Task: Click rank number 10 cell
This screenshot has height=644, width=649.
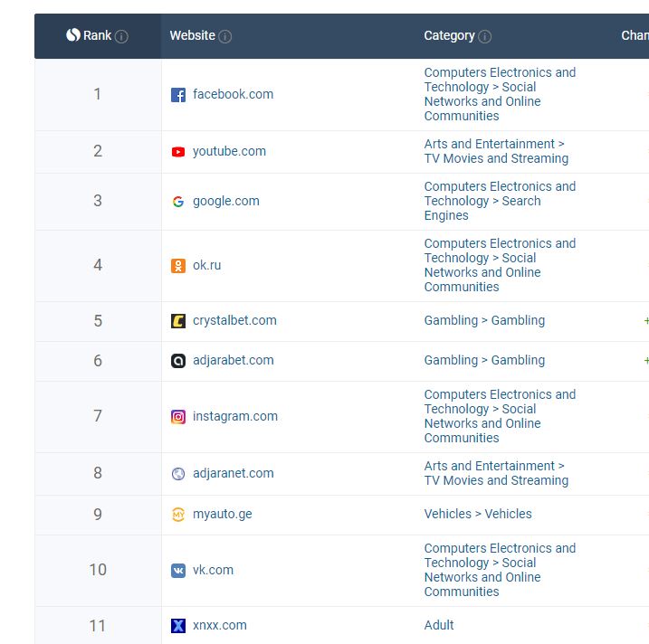Action: [x=98, y=571]
